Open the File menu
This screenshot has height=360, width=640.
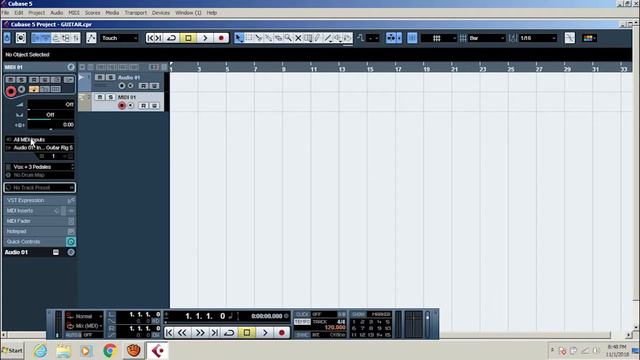[x=5, y=13]
